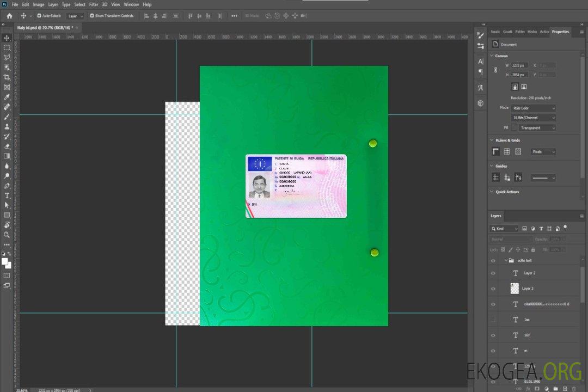Switch to the Actions panel tab

(x=544, y=32)
